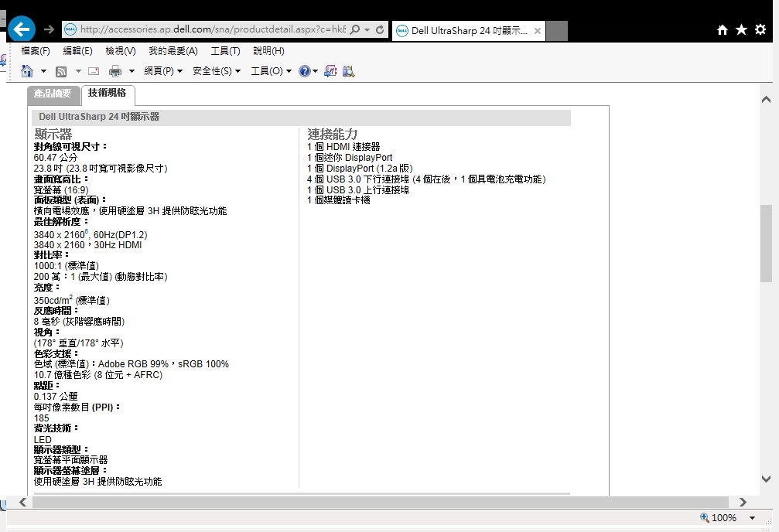Click the text "寬螢幕 (16:9)"
This screenshot has width=779, height=532.
[61, 189]
